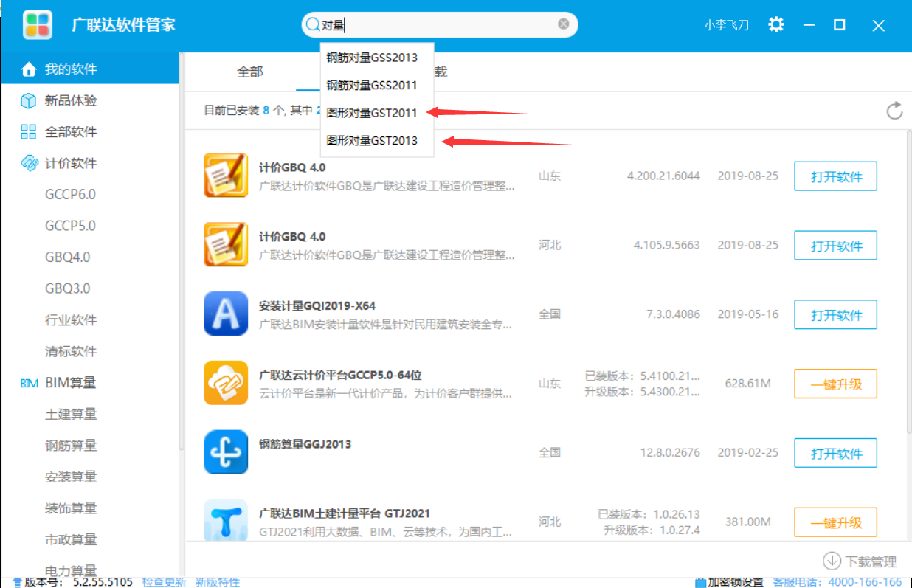Click the user name 小李飞刀
Viewport: 912px width, 588px height.
pyautogui.click(x=726, y=25)
